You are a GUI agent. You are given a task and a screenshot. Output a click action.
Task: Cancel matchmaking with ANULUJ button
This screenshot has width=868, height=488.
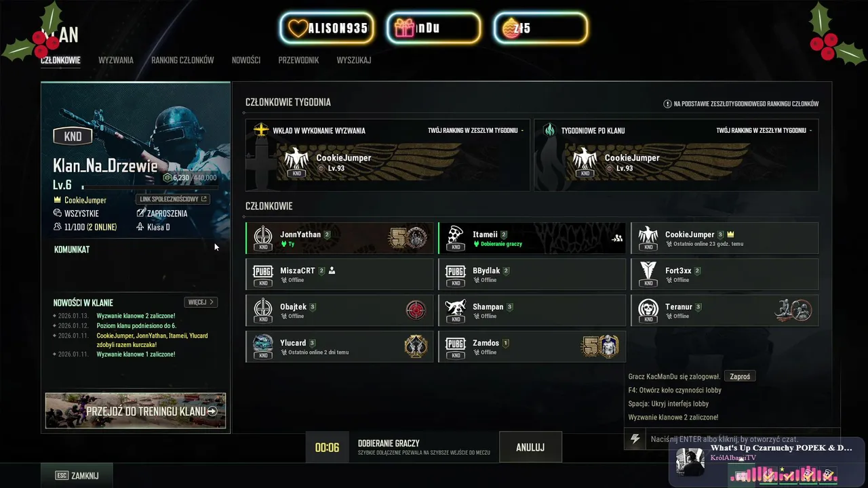tap(530, 447)
